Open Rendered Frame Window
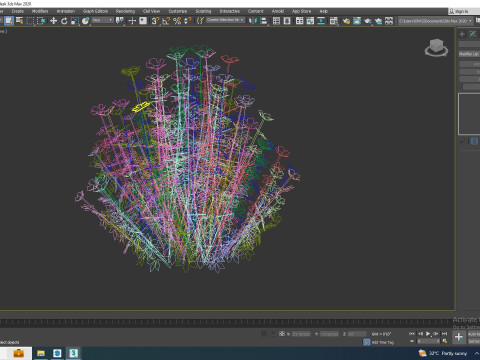This screenshot has width=480, height=360. (x=357, y=21)
